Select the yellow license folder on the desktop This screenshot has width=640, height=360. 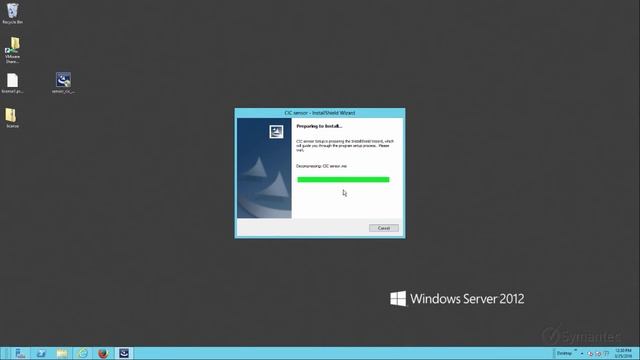click(x=12, y=118)
